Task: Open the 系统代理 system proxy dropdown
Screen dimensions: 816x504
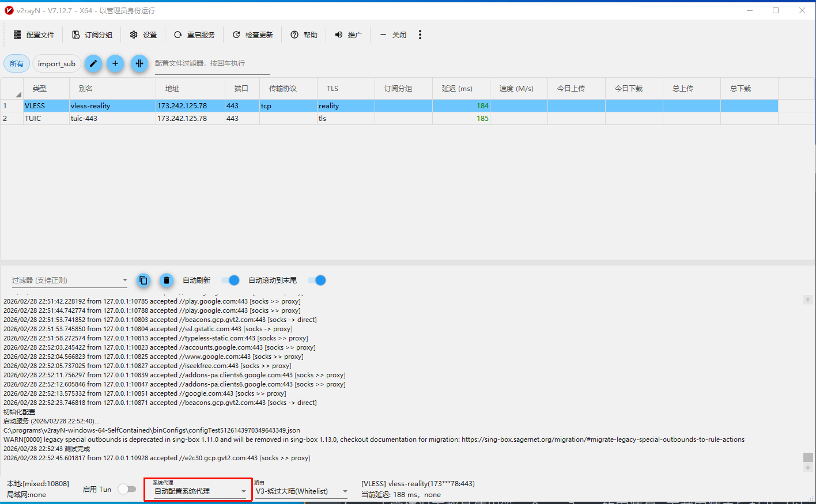Action: (x=198, y=491)
